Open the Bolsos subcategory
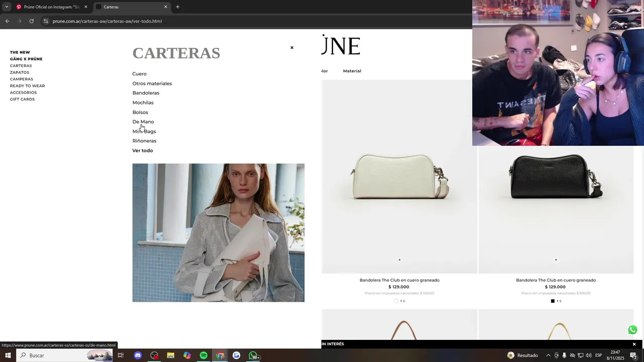 click(140, 112)
